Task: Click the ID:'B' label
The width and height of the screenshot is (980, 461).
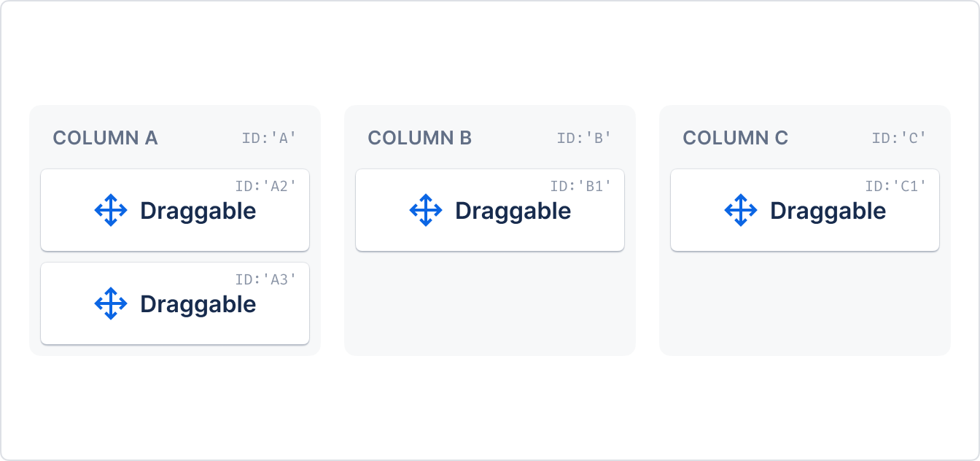Action: tap(585, 138)
